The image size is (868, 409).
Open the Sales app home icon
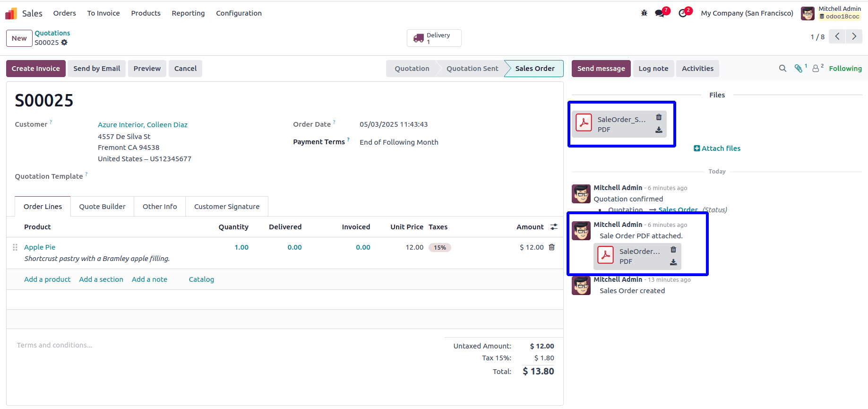point(11,13)
